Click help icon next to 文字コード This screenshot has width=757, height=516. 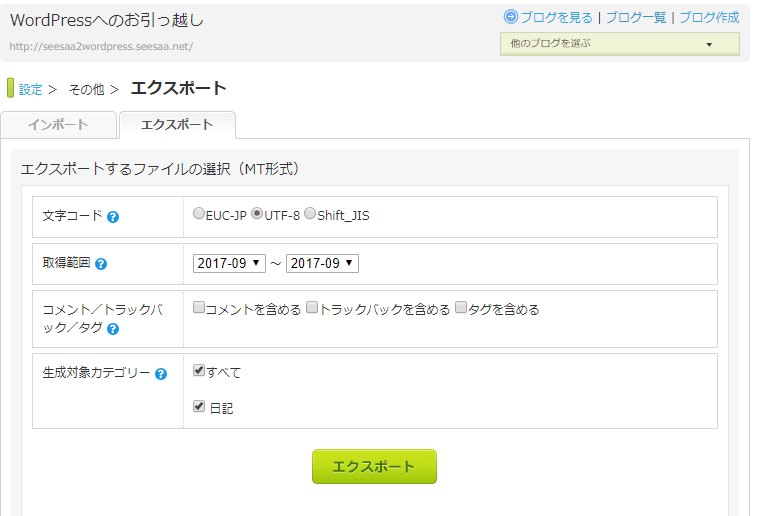pyautogui.click(x=113, y=216)
